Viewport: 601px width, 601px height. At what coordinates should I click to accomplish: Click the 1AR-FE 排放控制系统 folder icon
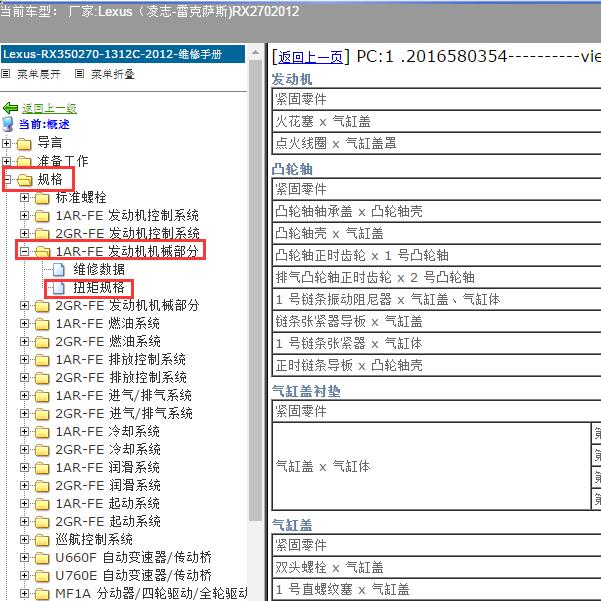pyautogui.click(x=42, y=360)
